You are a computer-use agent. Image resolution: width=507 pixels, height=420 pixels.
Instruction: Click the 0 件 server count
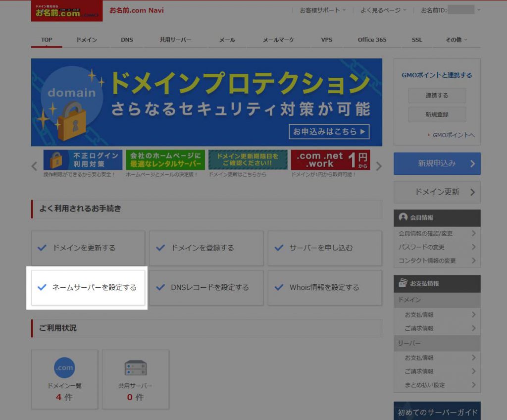(x=135, y=397)
